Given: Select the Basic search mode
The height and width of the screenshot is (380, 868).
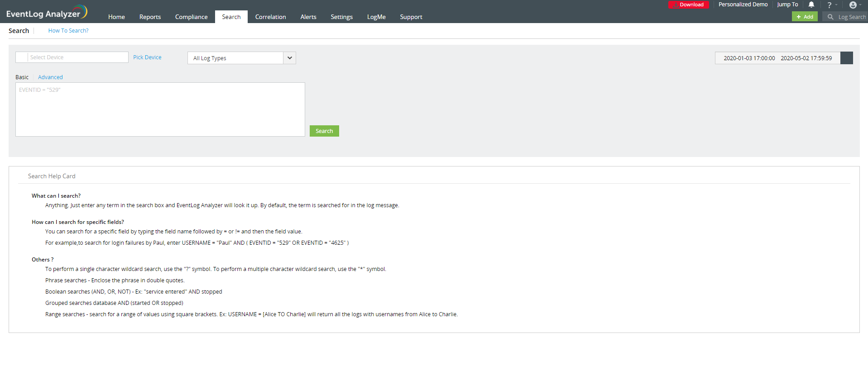Looking at the screenshot, I should [22, 77].
